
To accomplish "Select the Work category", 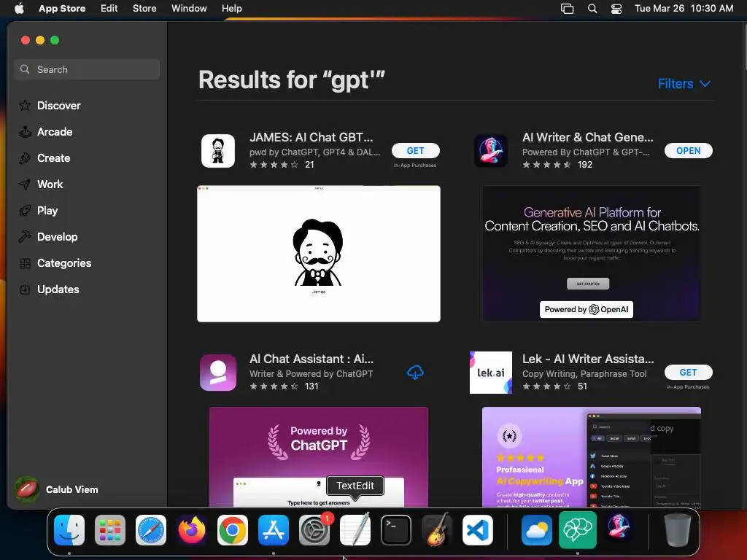I will coord(41,184).
